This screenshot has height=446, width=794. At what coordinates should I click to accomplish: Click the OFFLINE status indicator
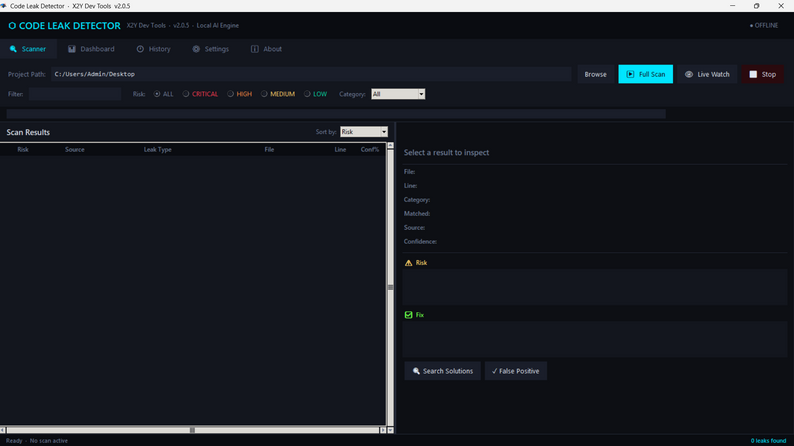point(764,25)
